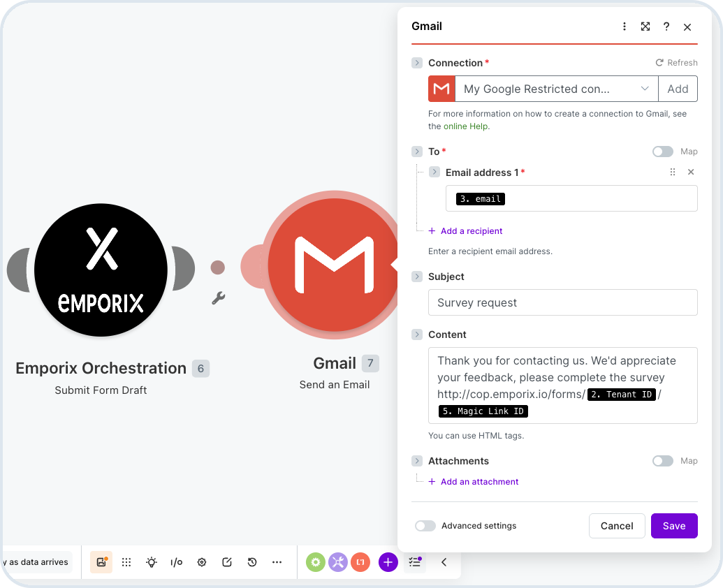This screenshot has height=588, width=723.
Task: Toggle the Map switch for Attachments
Action: pos(663,461)
